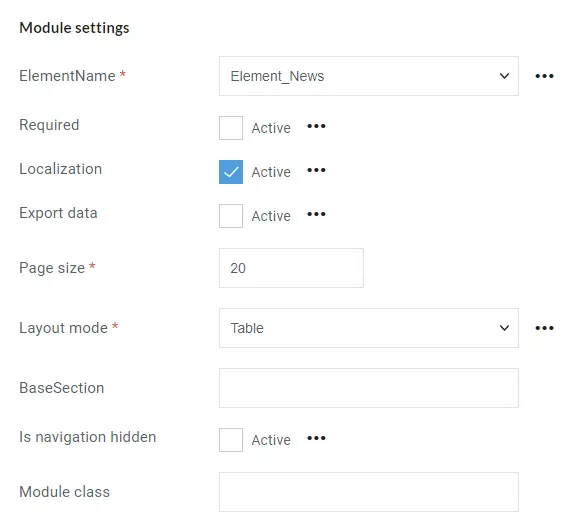
Task: Focus the Page size field containing 20
Action: coord(291,268)
